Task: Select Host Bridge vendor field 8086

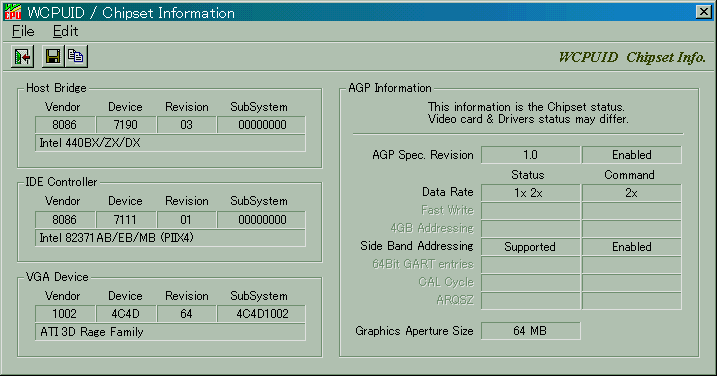Action: pyautogui.click(x=65, y=125)
